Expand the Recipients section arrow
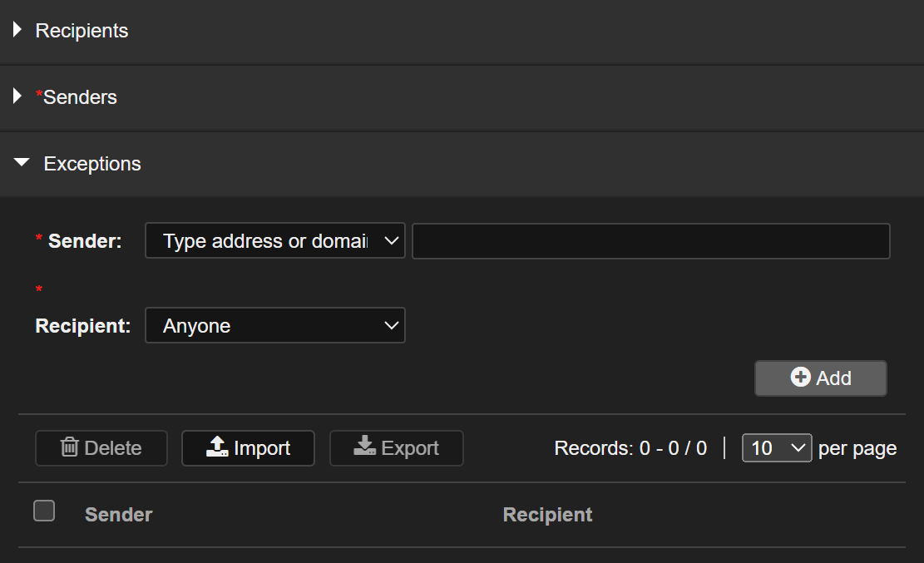This screenshot has width=924, height=563. [x=17, y=31]
